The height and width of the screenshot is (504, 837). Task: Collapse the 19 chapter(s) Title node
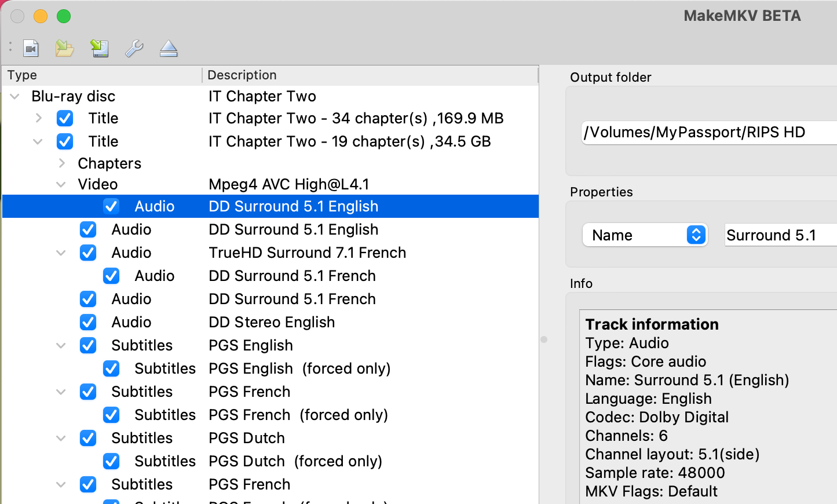38,141
